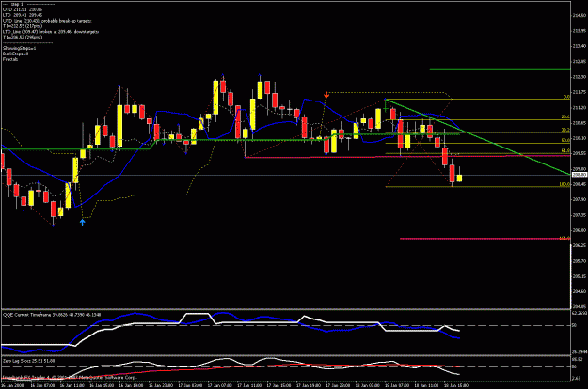The image size is (588, 389).
Task: Click the BackSteps=0 text
Action: pyautogui.click(x=16, y=54)
